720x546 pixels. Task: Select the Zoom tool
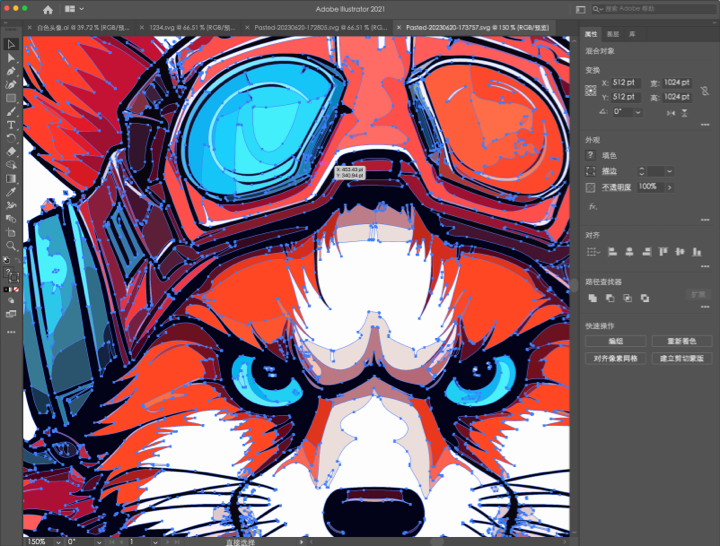click(11, 246)
